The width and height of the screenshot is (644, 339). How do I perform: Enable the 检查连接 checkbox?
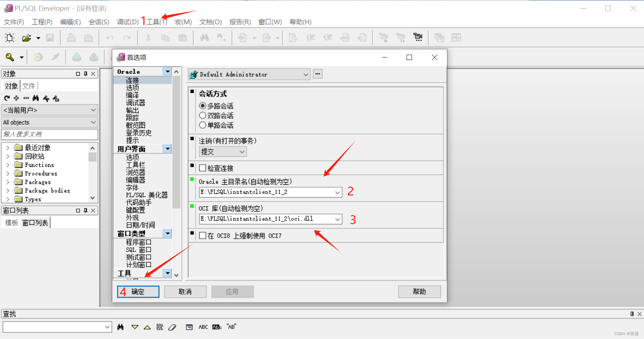[203, 168]
